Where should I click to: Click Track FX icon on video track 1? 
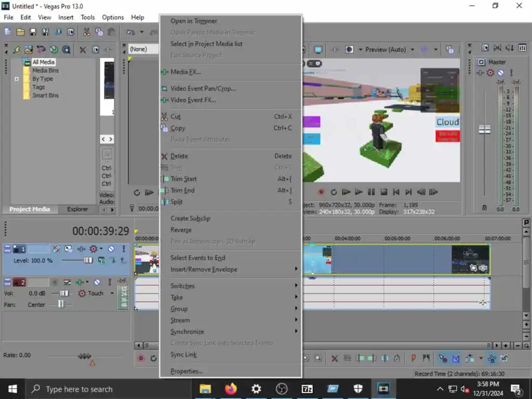[x=81, y=249]
